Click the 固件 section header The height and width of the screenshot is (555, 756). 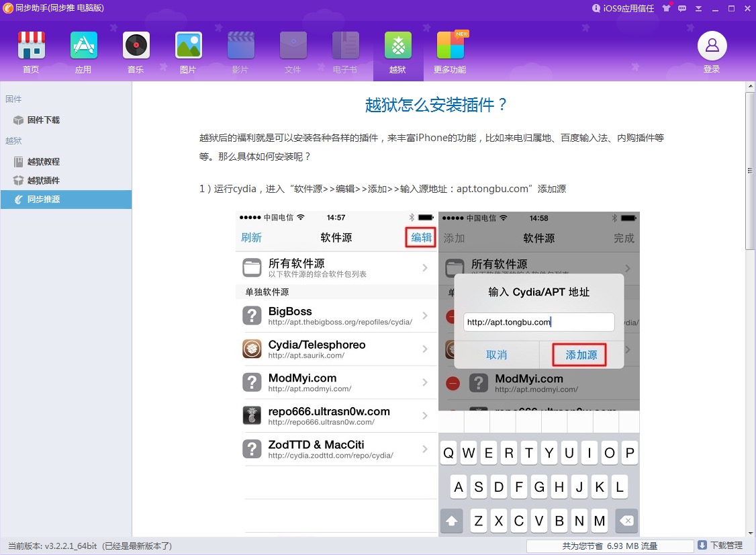(13, 99)
